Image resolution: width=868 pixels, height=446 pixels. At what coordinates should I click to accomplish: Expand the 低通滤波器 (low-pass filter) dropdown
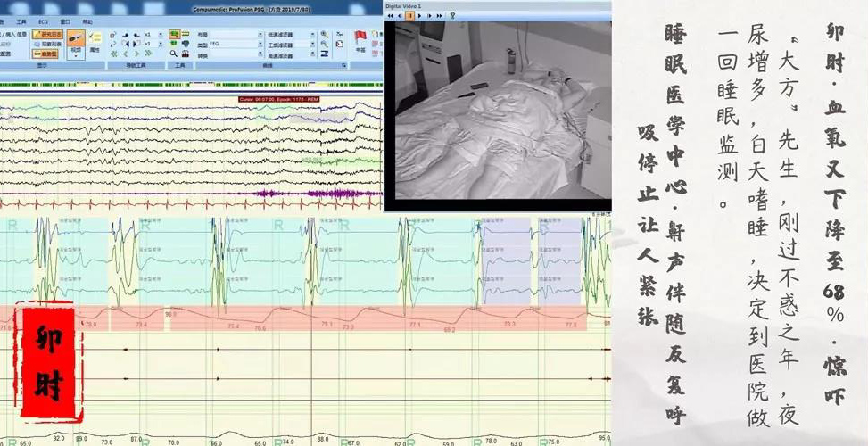coord(313,35)
